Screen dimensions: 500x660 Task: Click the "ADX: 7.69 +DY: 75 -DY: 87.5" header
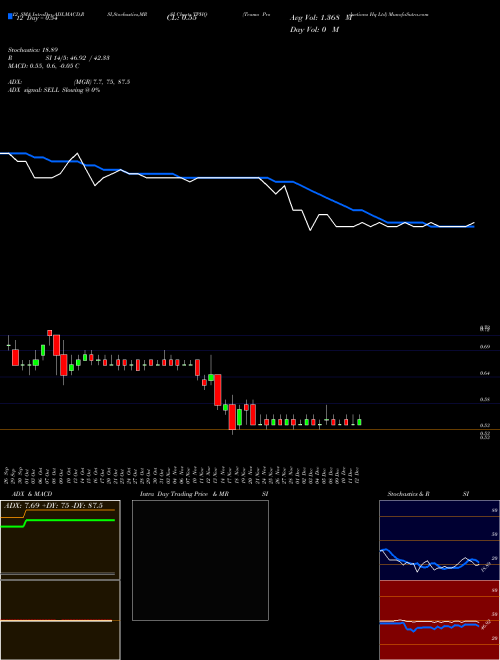click(53, 505)
